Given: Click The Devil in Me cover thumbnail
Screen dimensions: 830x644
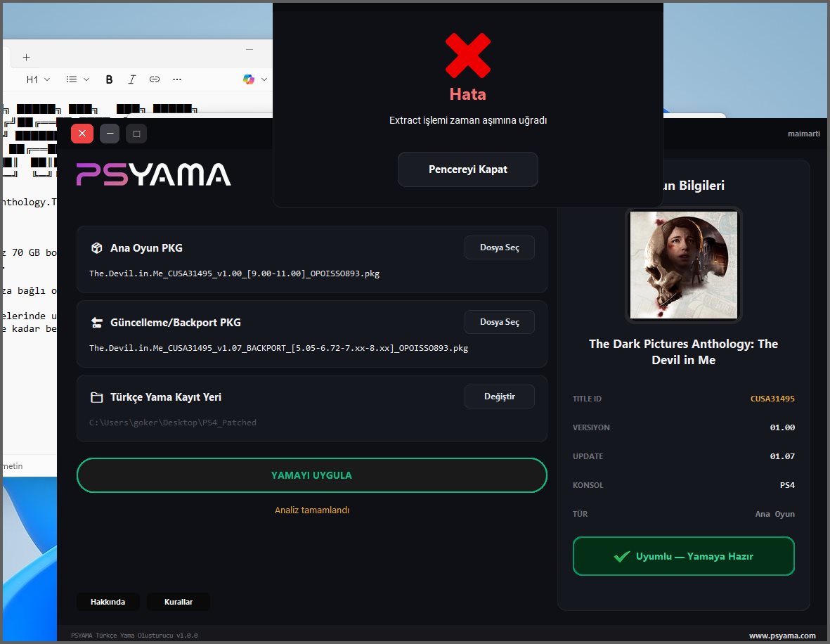Looking at the screenshot, I should click(683, 265).
